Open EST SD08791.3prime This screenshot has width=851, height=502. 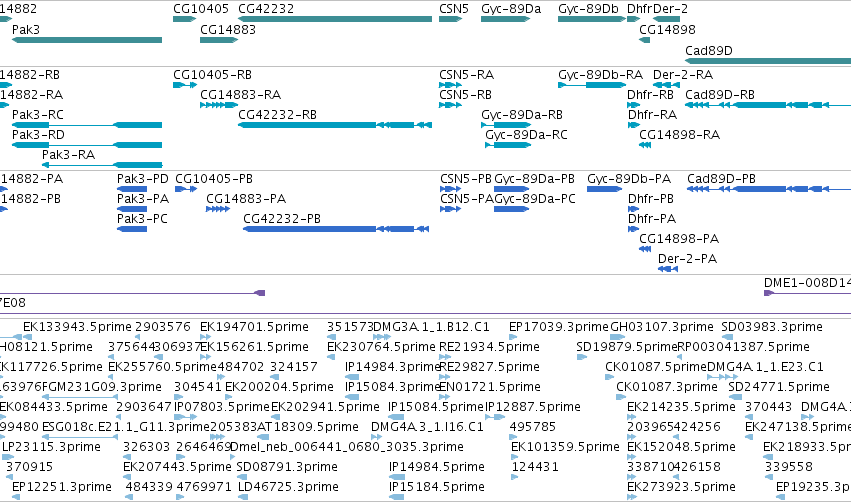point(241,478)
